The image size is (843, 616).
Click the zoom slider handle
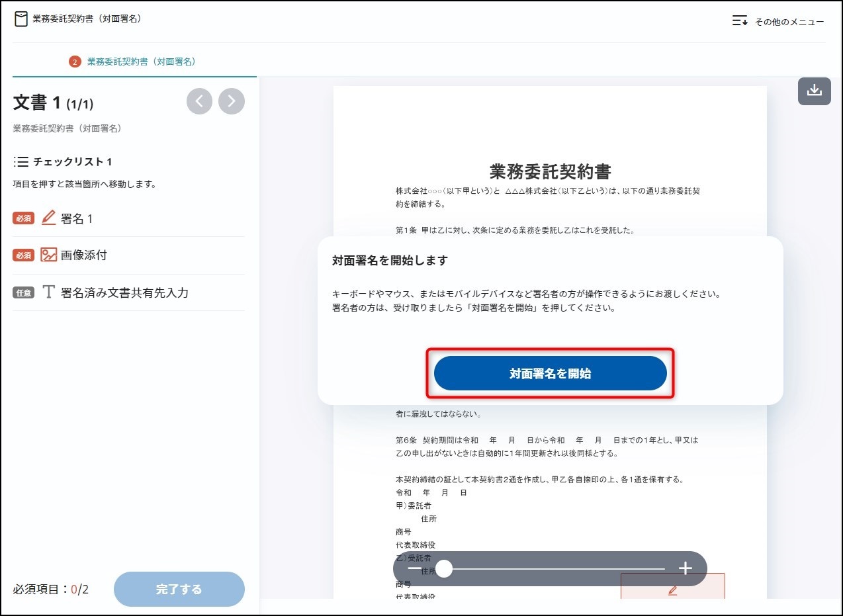pos(444,568)
